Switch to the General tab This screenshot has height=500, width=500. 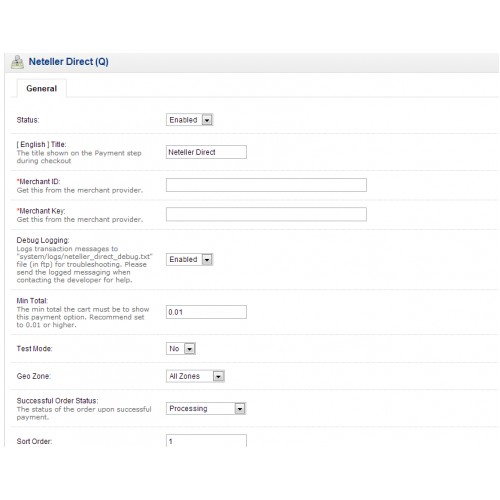[42, 88]
